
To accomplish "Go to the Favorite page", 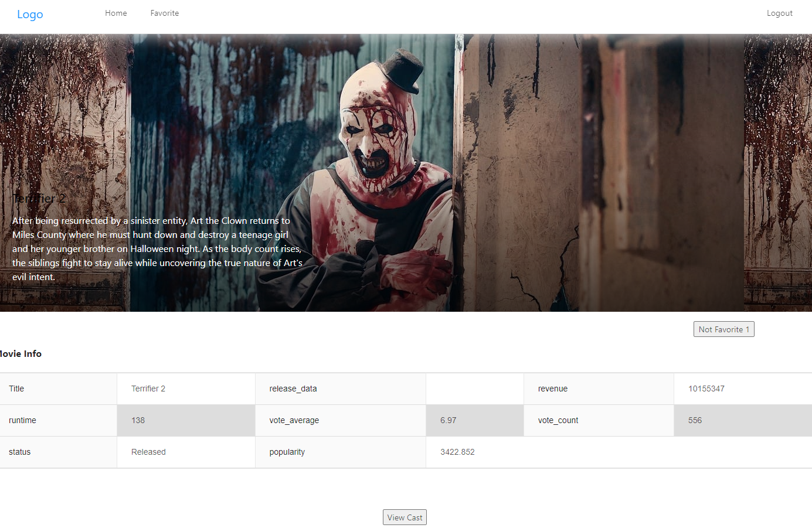I will click(165, 13).
